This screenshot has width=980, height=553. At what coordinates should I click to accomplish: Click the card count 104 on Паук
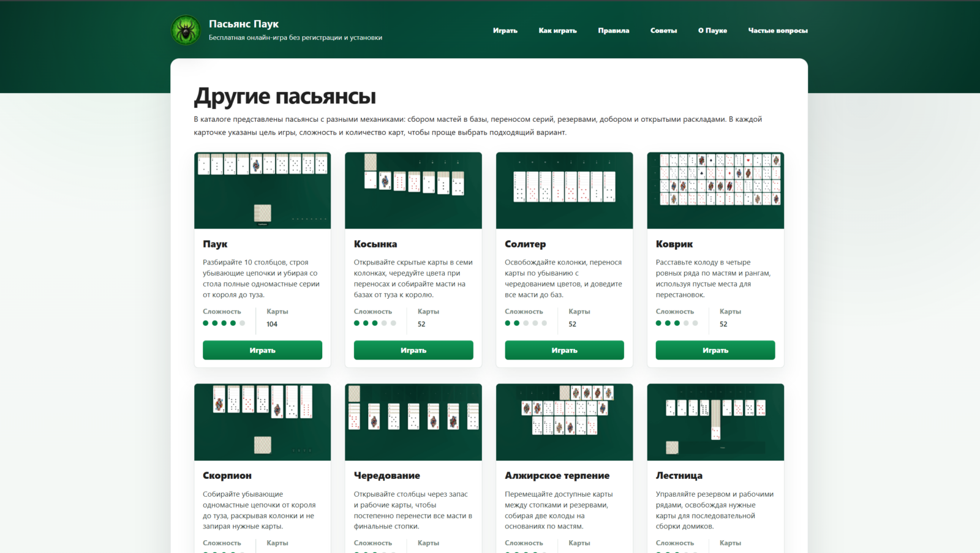click(272, 324)
